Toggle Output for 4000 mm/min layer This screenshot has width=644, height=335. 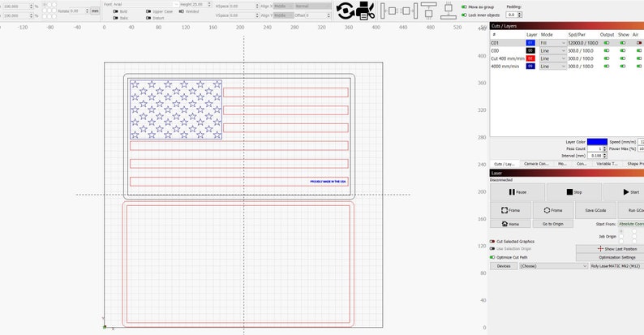click(607, 66)
